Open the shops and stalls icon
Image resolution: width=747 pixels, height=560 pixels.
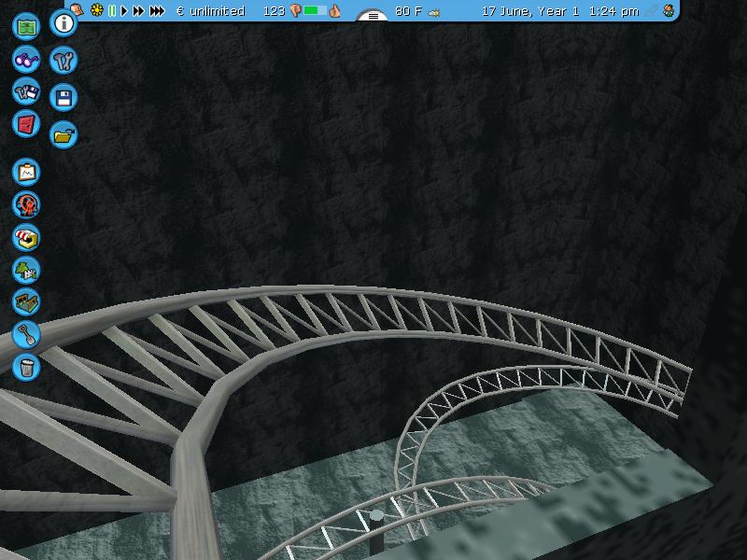(26, 237)
